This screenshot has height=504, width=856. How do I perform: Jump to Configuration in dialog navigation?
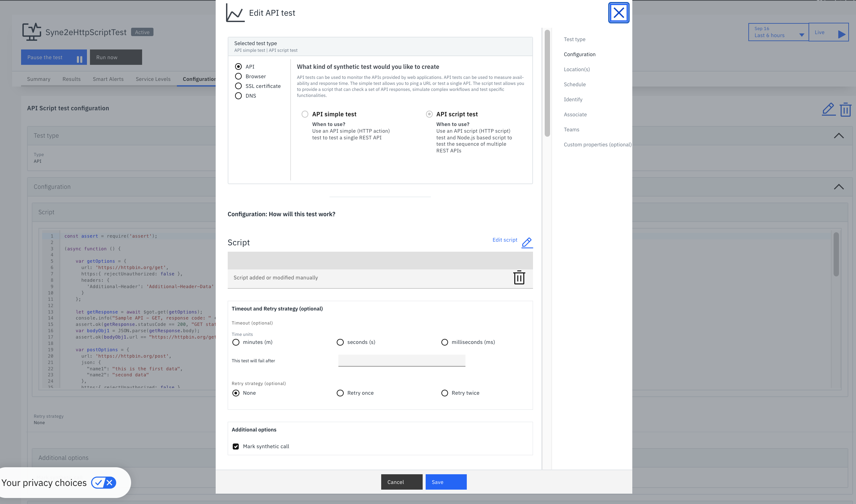pyautogui.click(x=579, y=54)
